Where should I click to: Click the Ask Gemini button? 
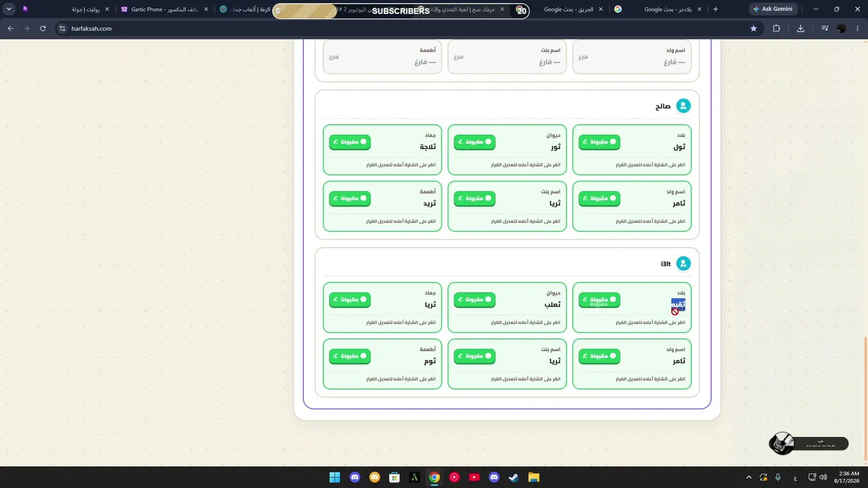pyautogui.click(x=772, y=9)
